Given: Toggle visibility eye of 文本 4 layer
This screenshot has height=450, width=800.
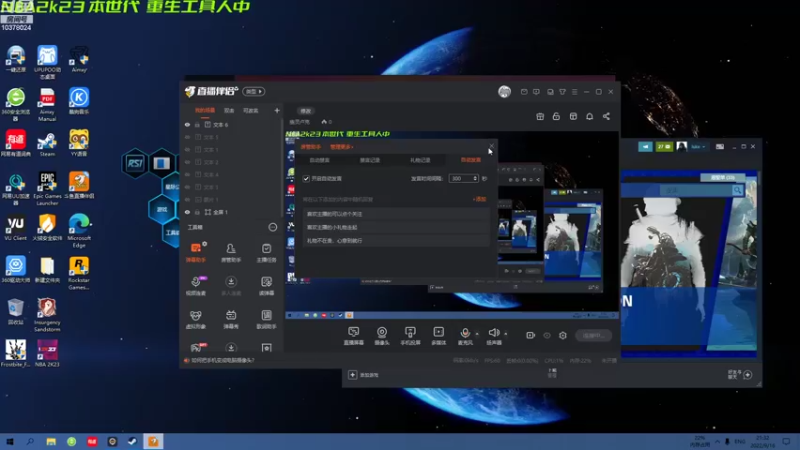Looking at the screenshot, I should click(187, 174).
